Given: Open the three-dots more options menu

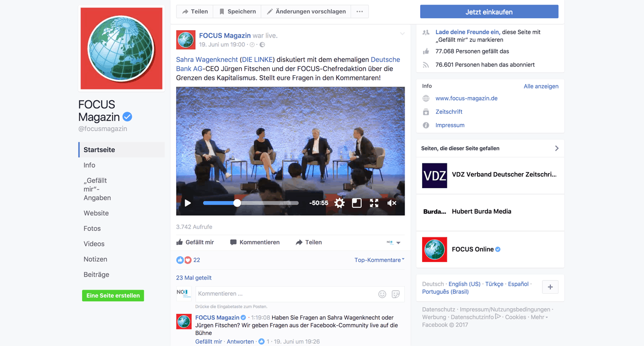Looking at the screenshot, I should click(x=360, y=12).
